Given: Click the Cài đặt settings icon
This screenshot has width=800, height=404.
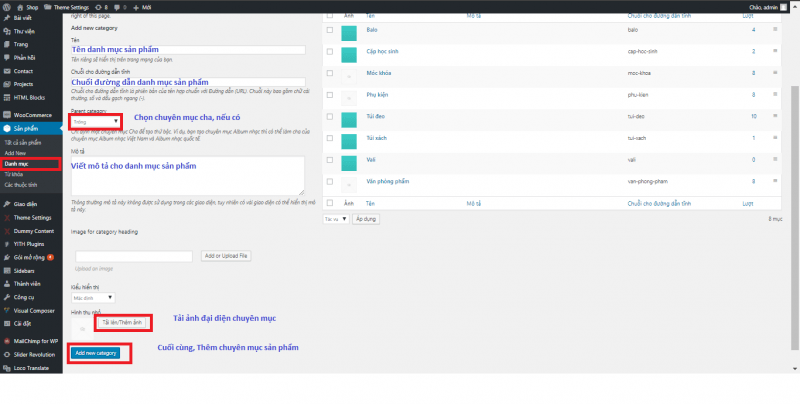Looking at the screenshot, I should pyautogui.click(x=7, y=324).
